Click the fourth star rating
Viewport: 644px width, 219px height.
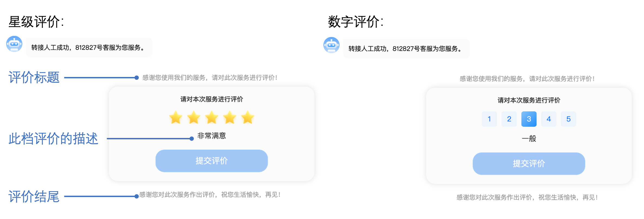[x=230, y=118]
